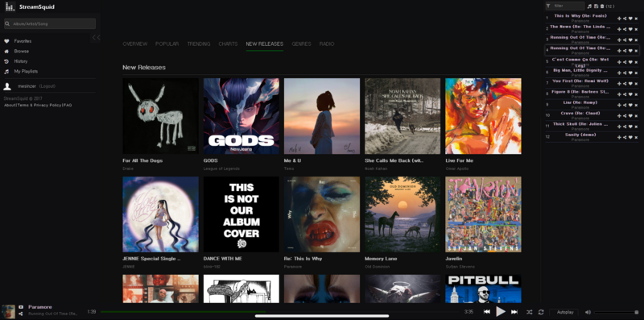Switch to the Popular tab
644x320 pixels.
click(167, 44)
